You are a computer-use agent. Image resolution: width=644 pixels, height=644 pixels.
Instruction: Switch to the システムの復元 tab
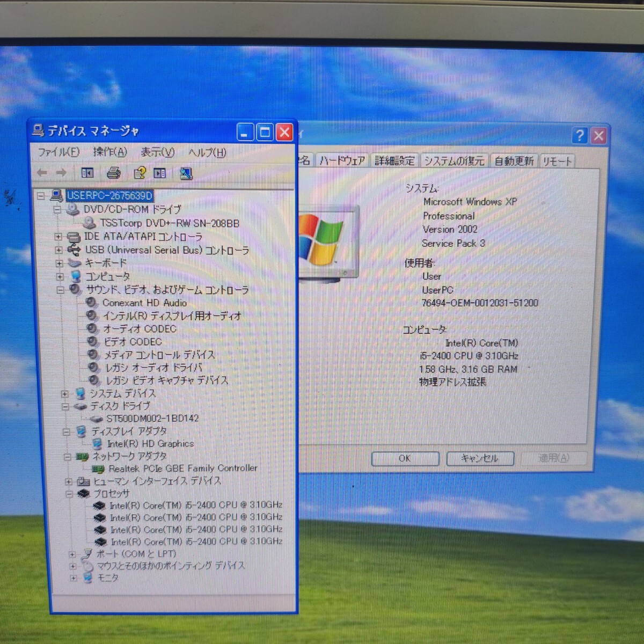click(x=454, y=160)
